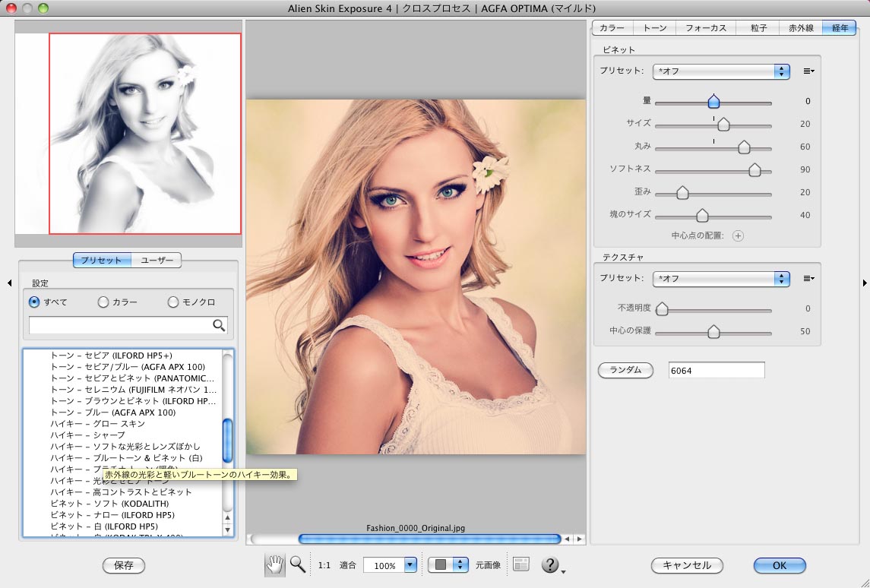This screenshot has height=588, width=870.
Task: Click the ソフトネス slider handle
Action: pyautogui.click(x=755, y=169)
